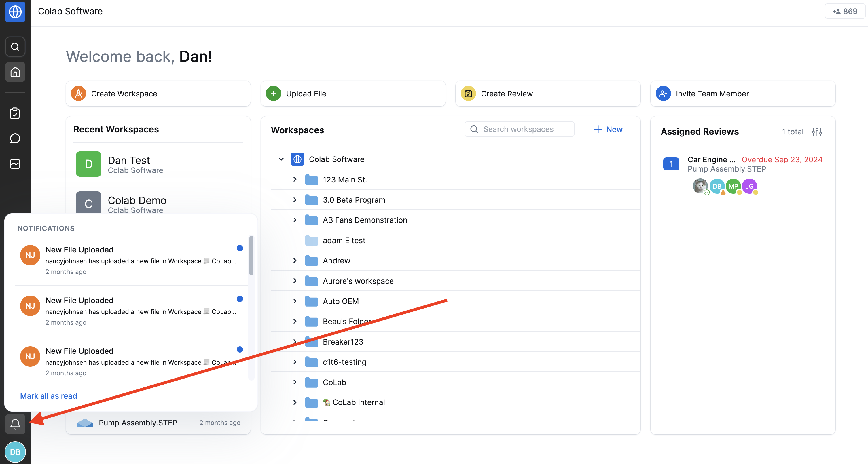Open the comments chat bubble sidebar icon
868x464 pixels.
click(x=15, y=138)
